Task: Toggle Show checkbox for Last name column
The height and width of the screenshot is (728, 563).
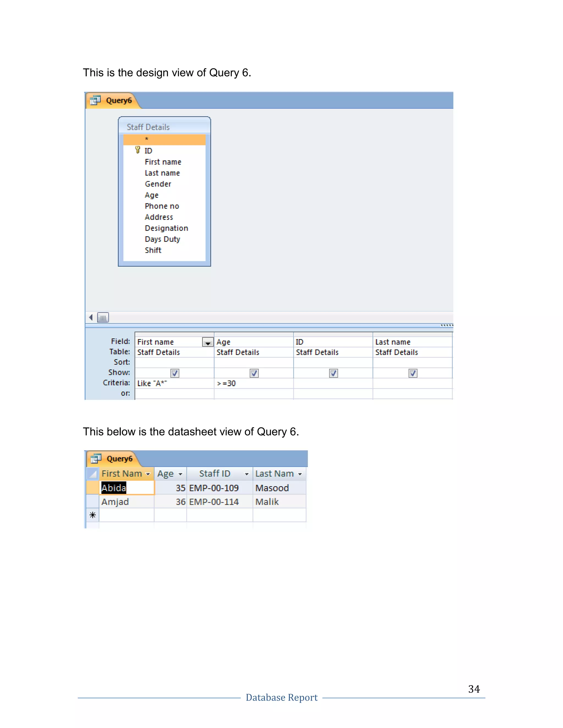Action: 413,373
